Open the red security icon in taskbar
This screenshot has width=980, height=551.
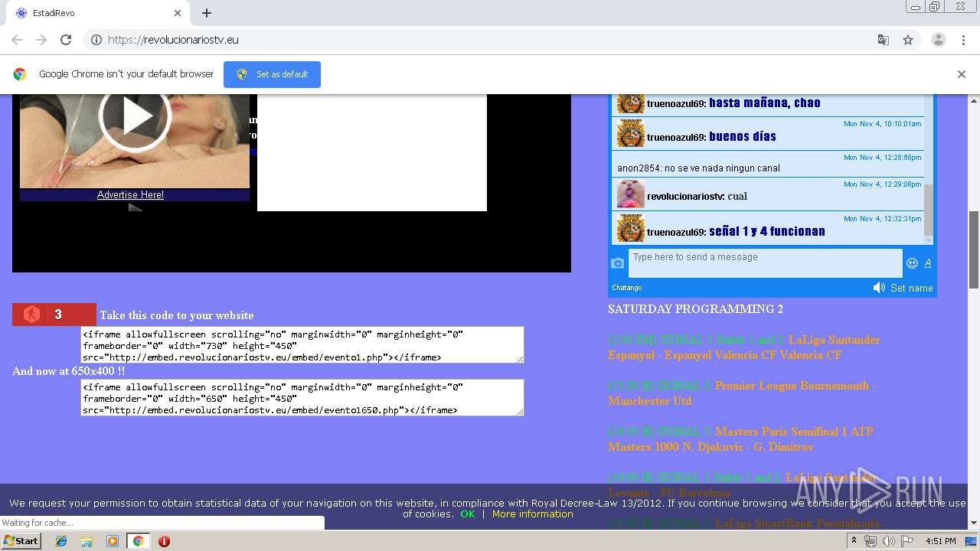[x=164, y=541]
